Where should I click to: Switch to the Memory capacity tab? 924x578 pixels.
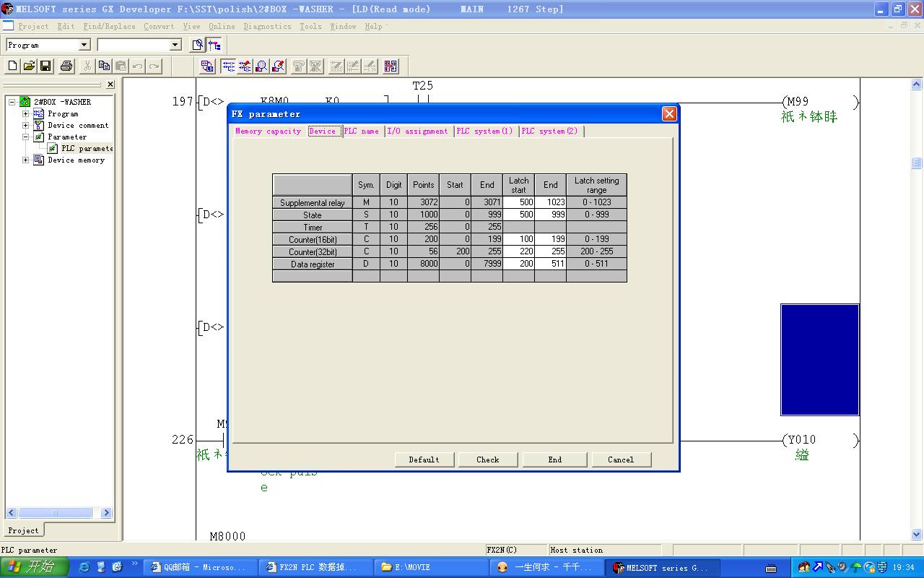pyautogui.click(x=268, y=131)
